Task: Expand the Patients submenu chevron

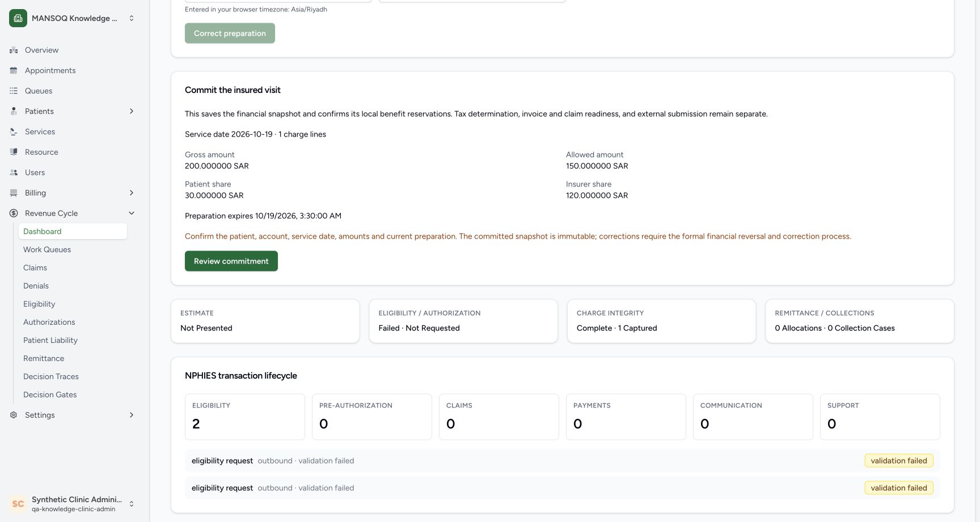Action: 132,111
